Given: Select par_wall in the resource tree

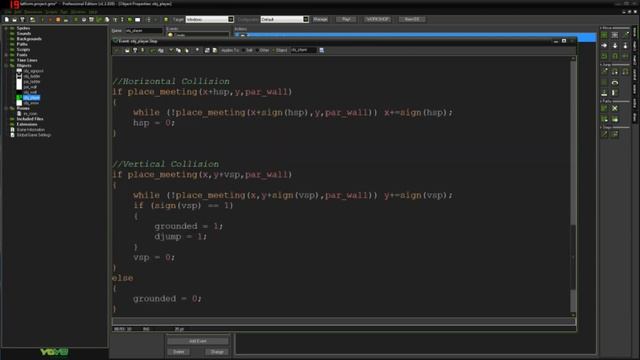Looking at the screenshot, I should [x=30, y=87].
